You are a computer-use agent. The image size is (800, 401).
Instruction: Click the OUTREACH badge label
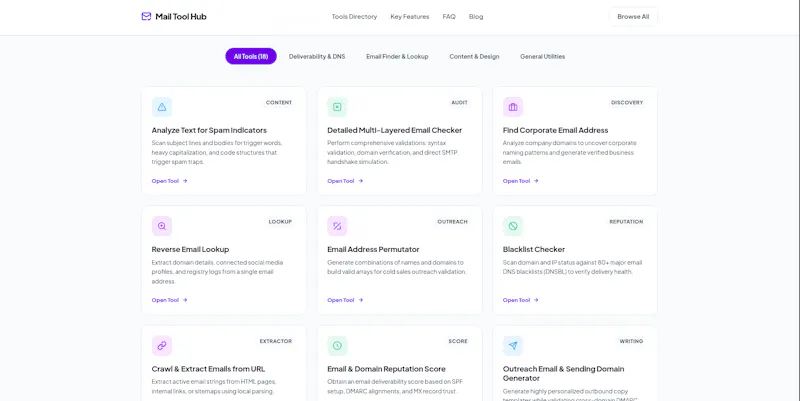(453, 222)
